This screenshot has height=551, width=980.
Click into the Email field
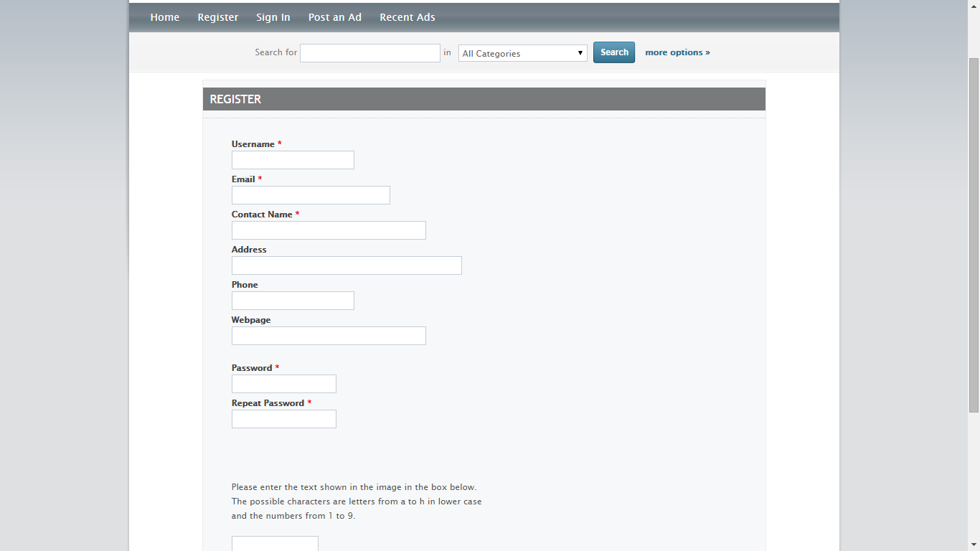tap(311, 195)
